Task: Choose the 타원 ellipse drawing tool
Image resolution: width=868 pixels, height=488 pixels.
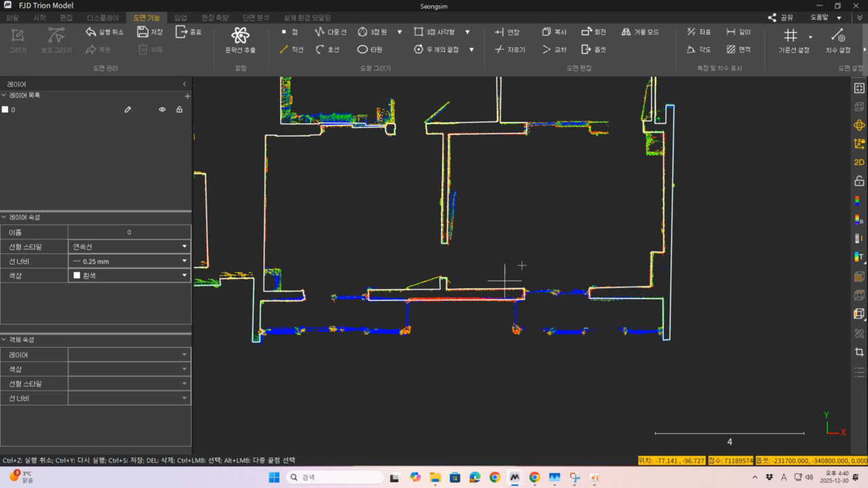Action: 370,49
